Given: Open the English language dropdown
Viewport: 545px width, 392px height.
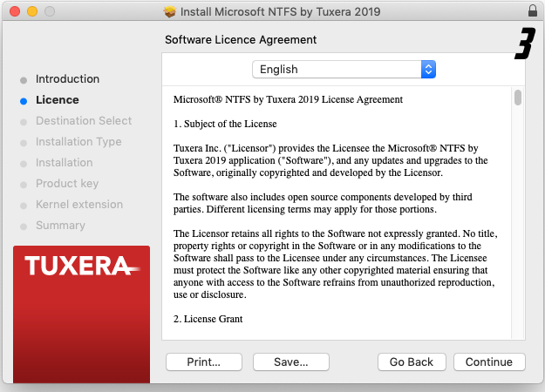Looking at the screenshot, I should click(344, 70).
